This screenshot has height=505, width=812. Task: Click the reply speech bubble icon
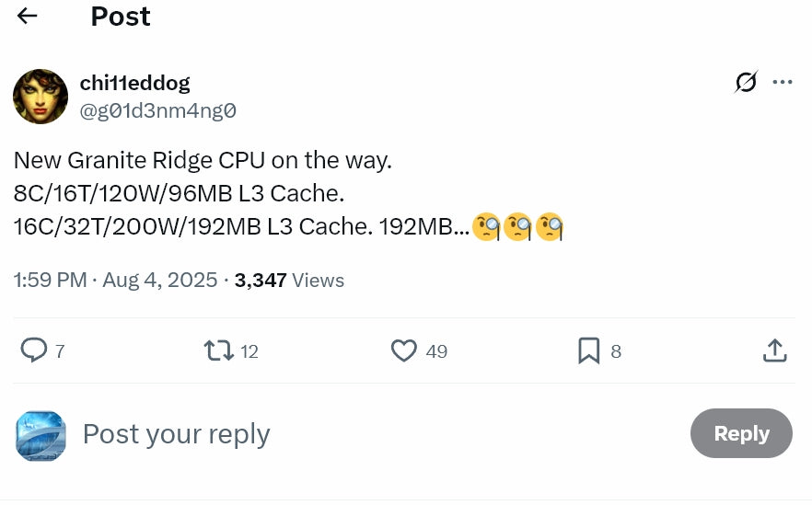34,350
